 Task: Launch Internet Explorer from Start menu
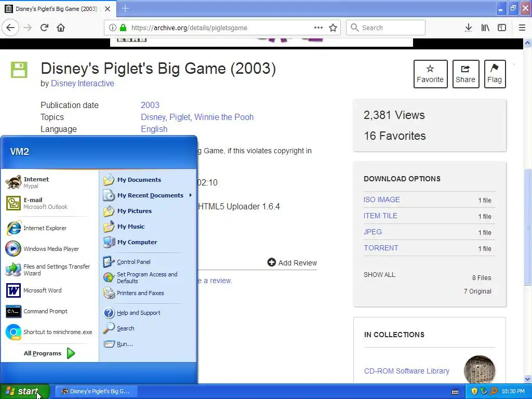click(x=49, y=228)
